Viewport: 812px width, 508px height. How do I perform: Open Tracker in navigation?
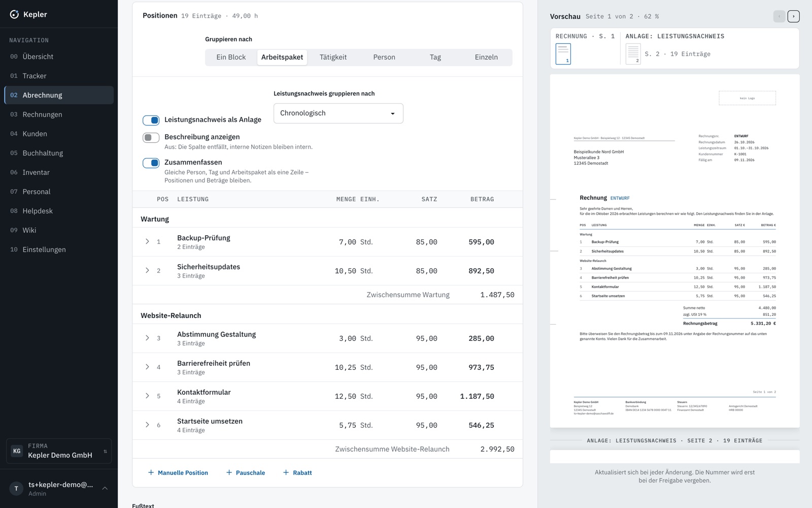[59, 76]
